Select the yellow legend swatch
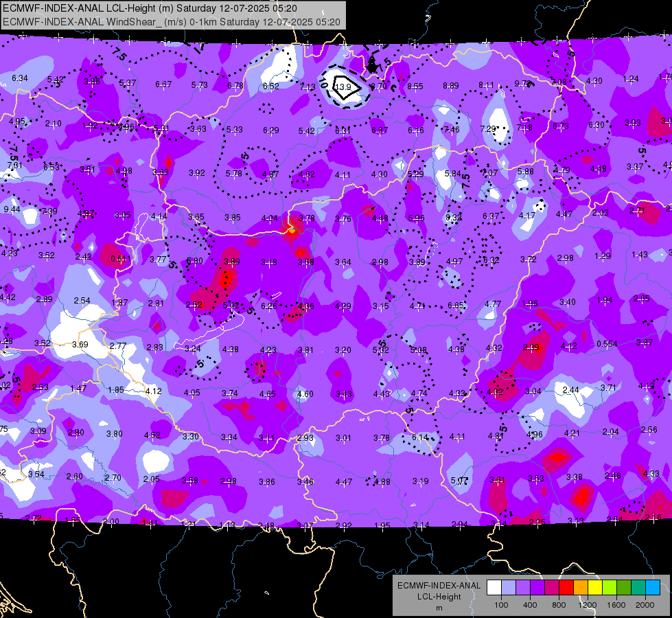The image size is (672, 618). click(x=595, y=588)
